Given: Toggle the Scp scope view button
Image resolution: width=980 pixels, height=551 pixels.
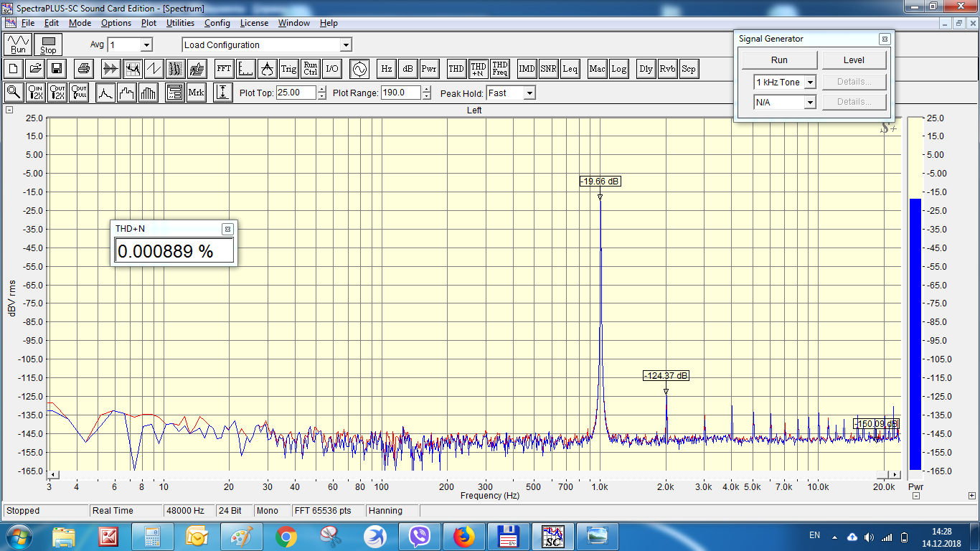Looking at the screenshot, I should pos(688,69).
